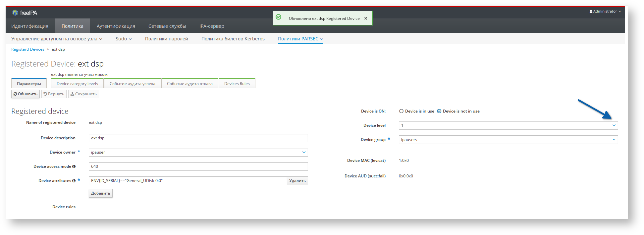Expand the Device group dropdown

point(614,140)
